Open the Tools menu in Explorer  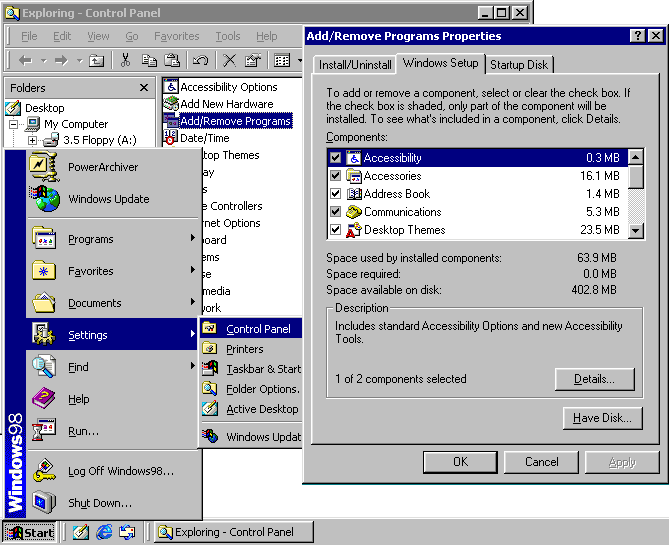[x=228, y=36]
